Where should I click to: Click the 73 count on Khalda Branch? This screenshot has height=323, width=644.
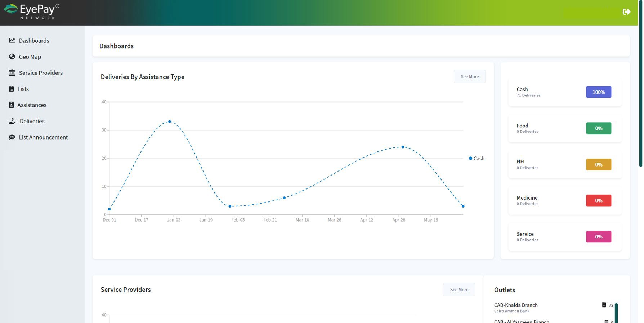tap(611, 305)
